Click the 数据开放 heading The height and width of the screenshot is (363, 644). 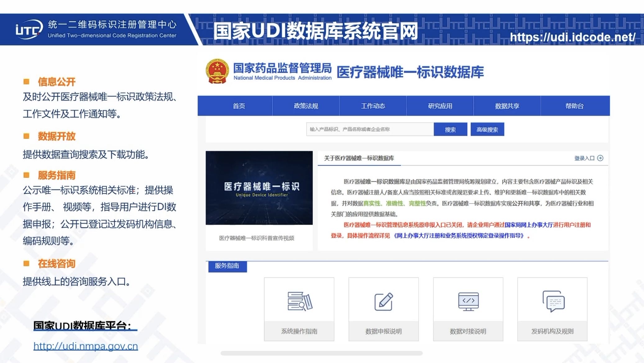57,136
